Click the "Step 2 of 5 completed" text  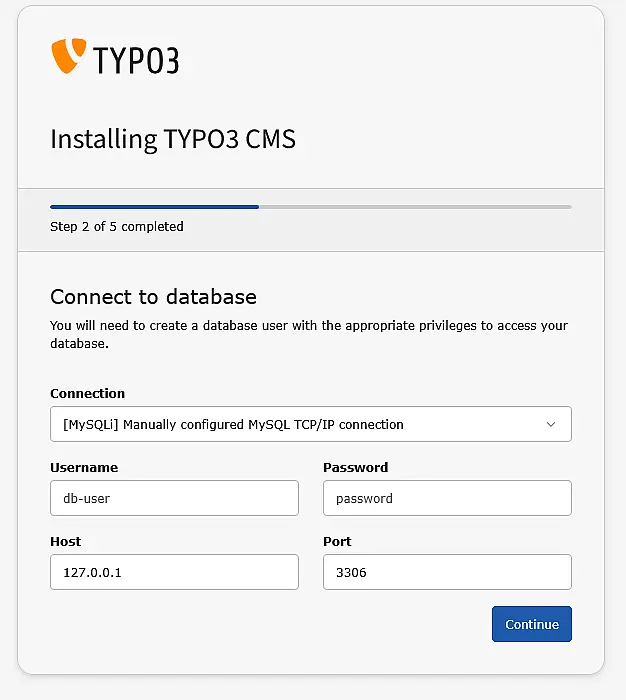[117, 227]
